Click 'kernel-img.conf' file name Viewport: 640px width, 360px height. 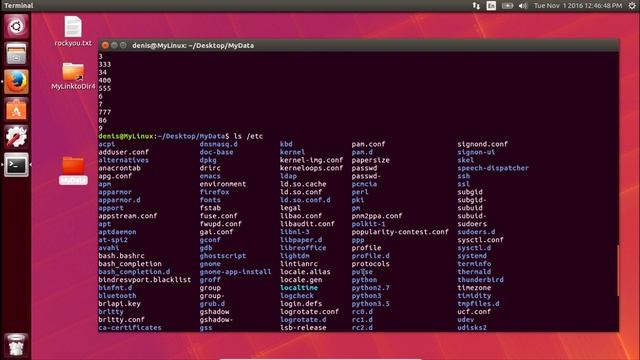point(311,160)
